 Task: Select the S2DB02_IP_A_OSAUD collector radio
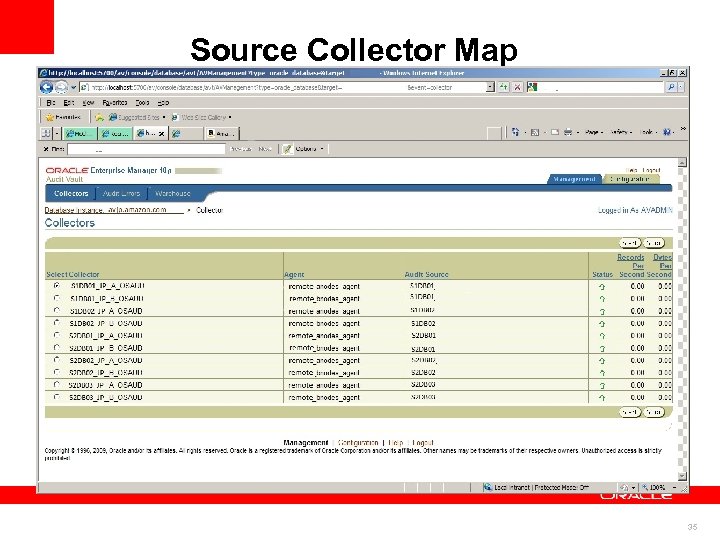pyautogui.click(x=56, y=360)
